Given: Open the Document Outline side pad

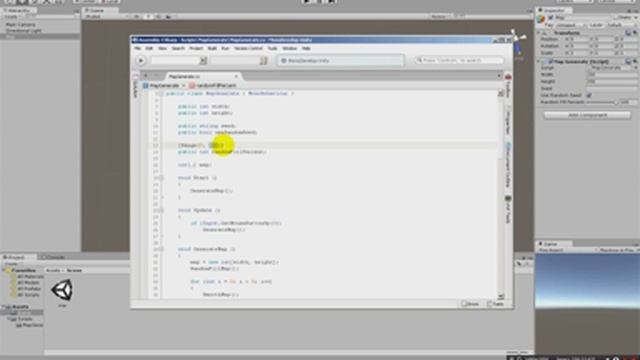Looking at the screenshot, I should (508, 165).
